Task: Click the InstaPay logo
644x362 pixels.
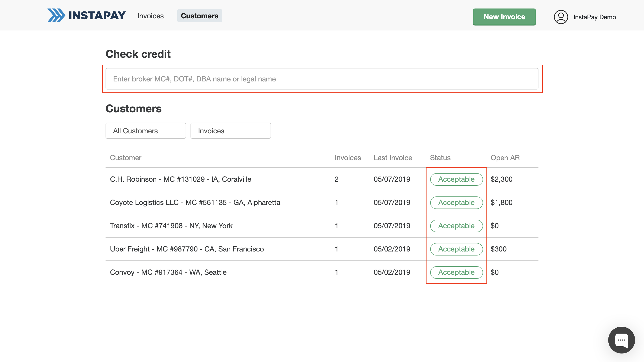Action: (87, 15)
